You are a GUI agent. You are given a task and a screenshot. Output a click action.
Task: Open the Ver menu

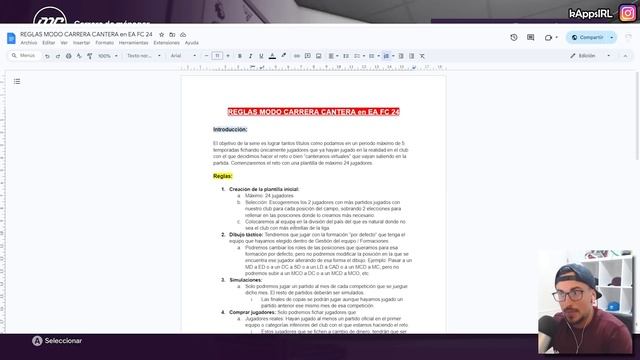[x=64, y=43]
